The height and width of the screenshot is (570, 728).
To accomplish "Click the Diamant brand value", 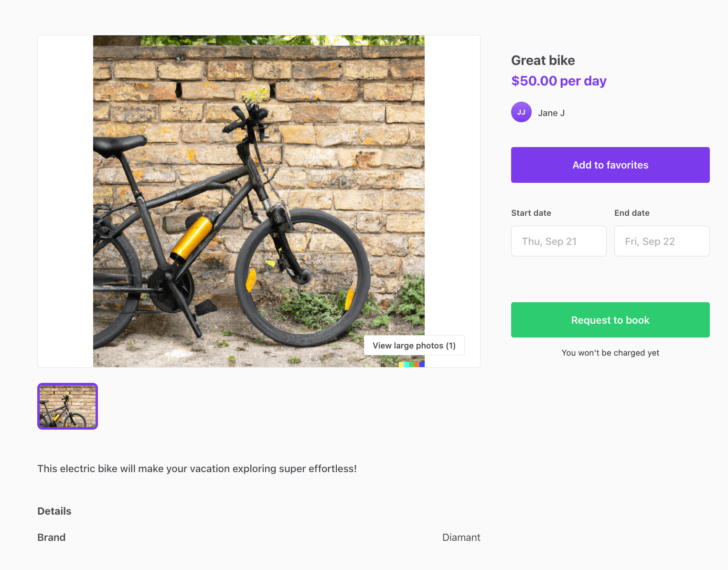I will (461, 538).
